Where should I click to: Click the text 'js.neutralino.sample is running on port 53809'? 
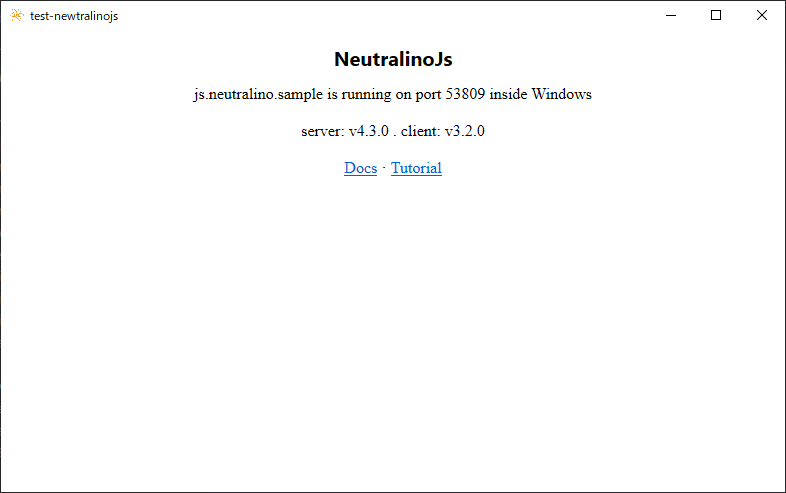(x=339, y=94)
